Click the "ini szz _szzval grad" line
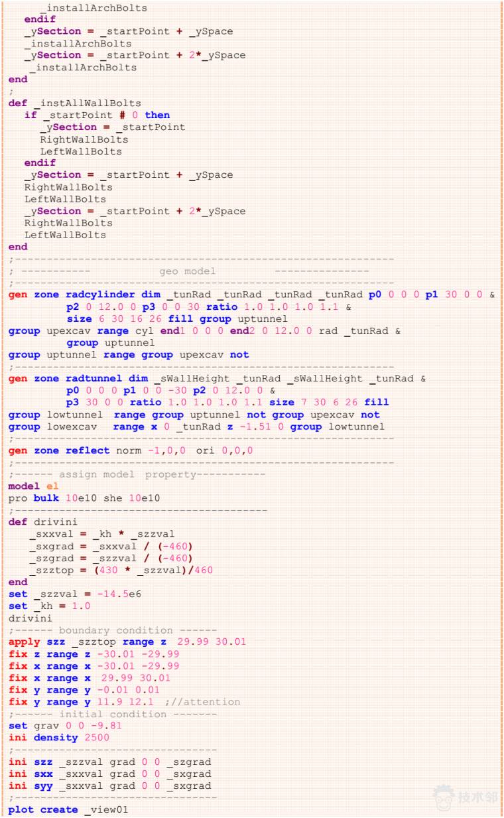 tap(109, 762)
